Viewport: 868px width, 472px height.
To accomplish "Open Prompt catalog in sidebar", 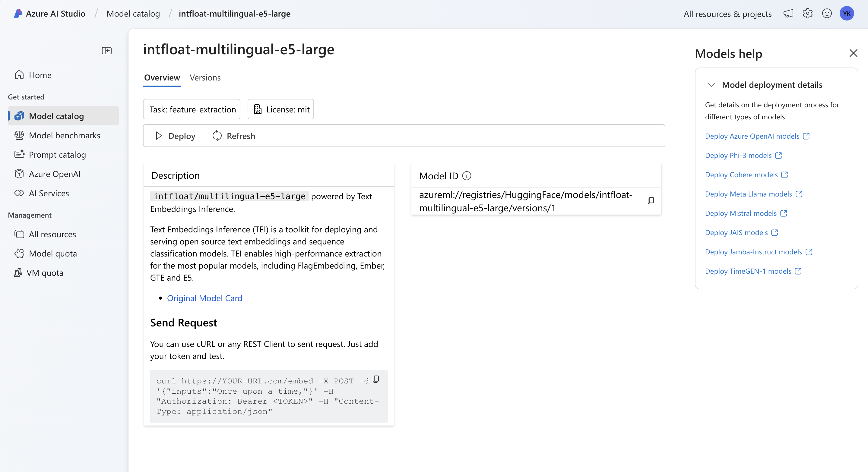I will (x=63, y=155).
